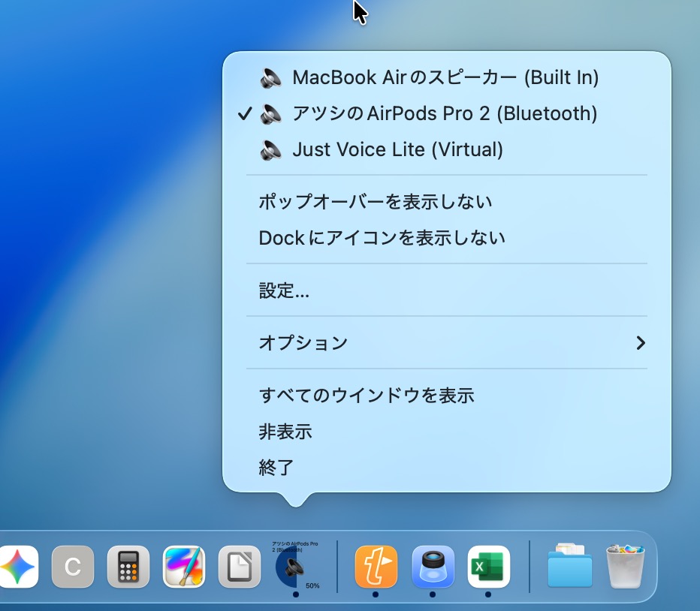Choose Dockにアイコンを表示しない menu item
700x611 pixels.
pos(382,238)
